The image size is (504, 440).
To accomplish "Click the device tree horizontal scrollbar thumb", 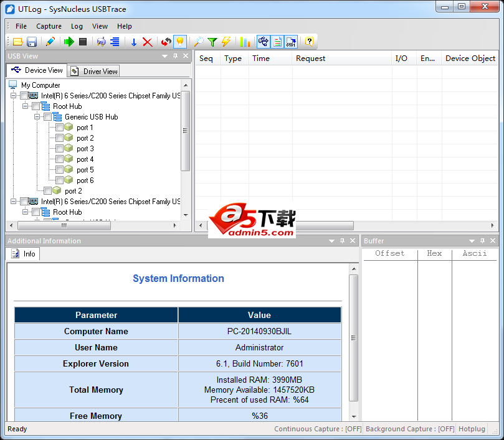I will [64, 225].
